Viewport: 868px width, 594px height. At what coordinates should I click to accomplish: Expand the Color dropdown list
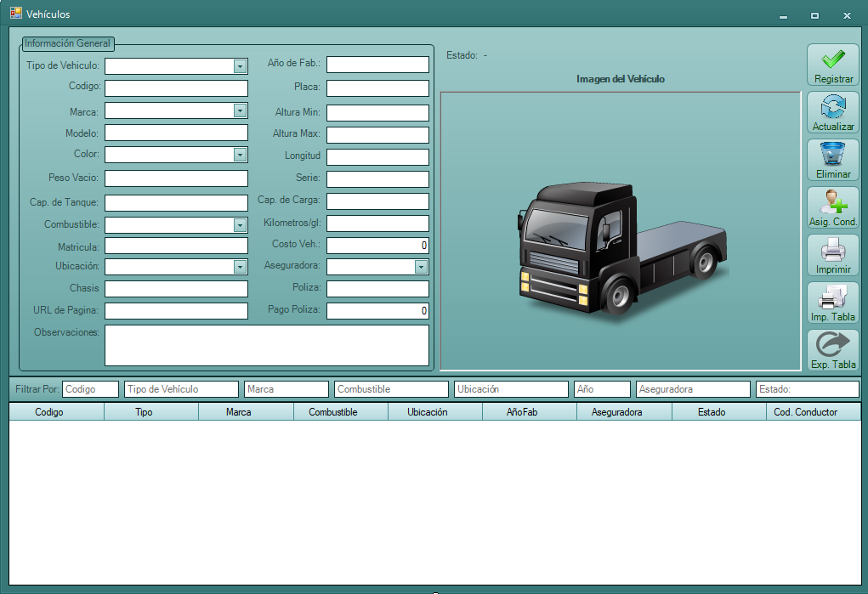pos(240,155)
